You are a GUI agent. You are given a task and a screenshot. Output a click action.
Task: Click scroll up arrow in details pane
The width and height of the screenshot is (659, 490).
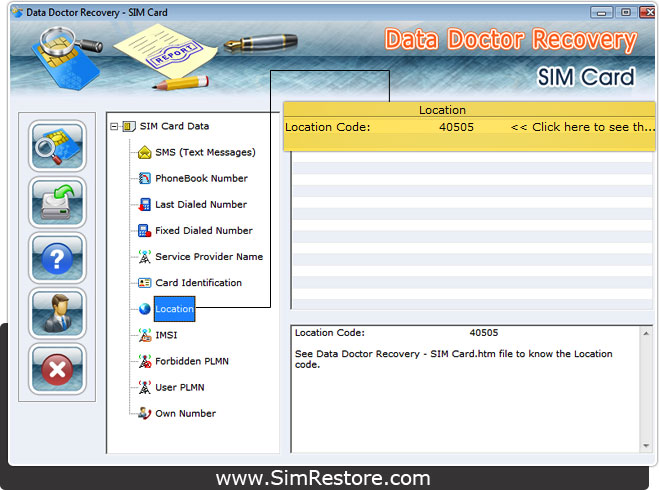click(646, 333)
